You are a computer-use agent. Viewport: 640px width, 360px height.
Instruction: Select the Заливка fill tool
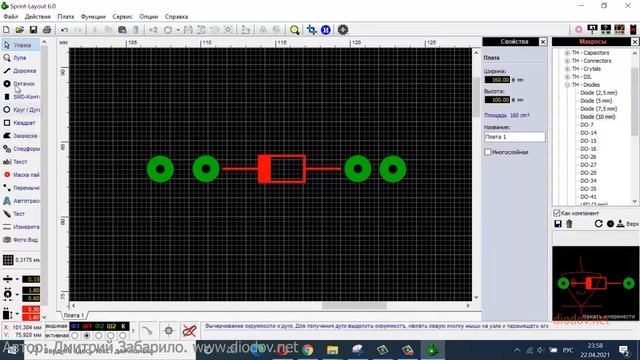[20, 136]
